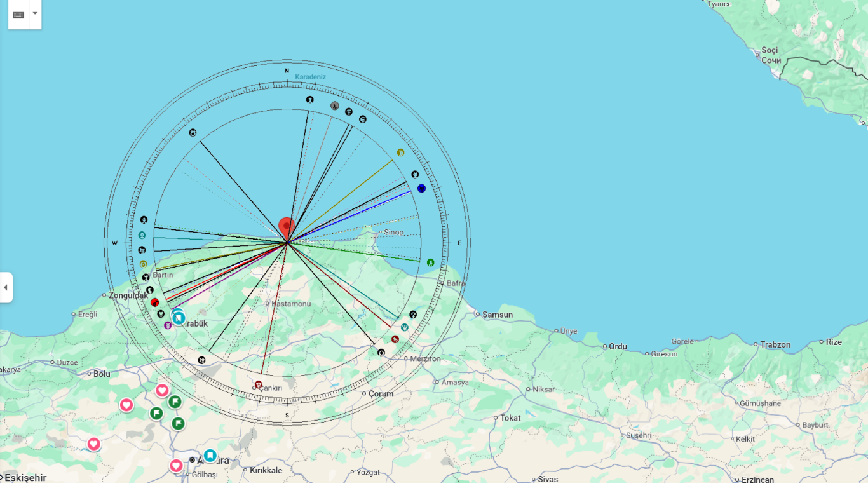The height and width of the screenshot is (488, 868).
Task: Select the gold crescent icon on compass ring
Action: (400, 152)
